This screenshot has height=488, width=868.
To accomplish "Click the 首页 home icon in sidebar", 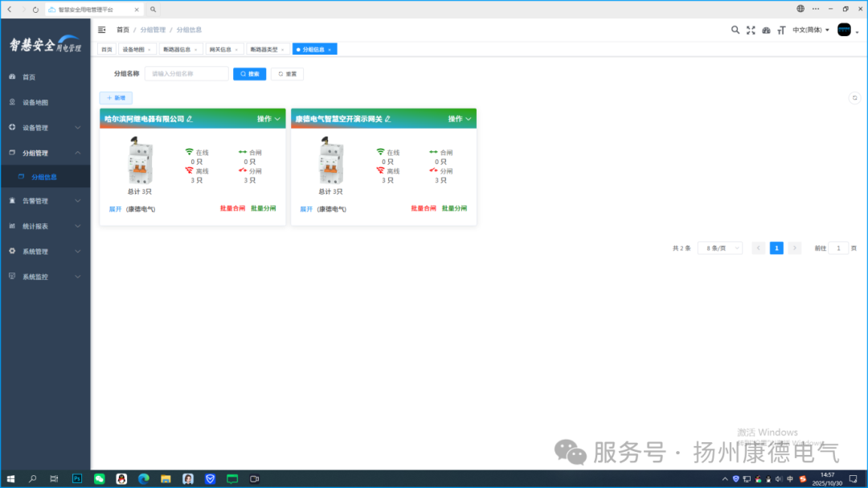I will [10, 76].
